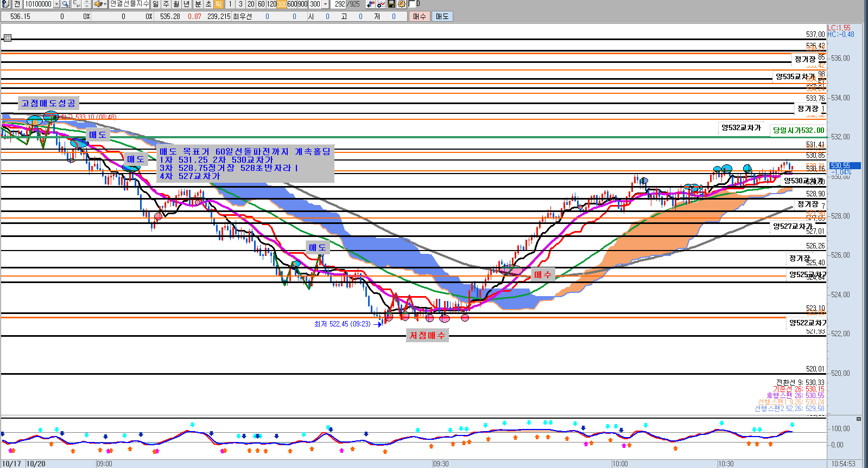This screenshot has height=468, width=868.
Task: Switch to 분 (minute) chart period
Action: (198, 4)
